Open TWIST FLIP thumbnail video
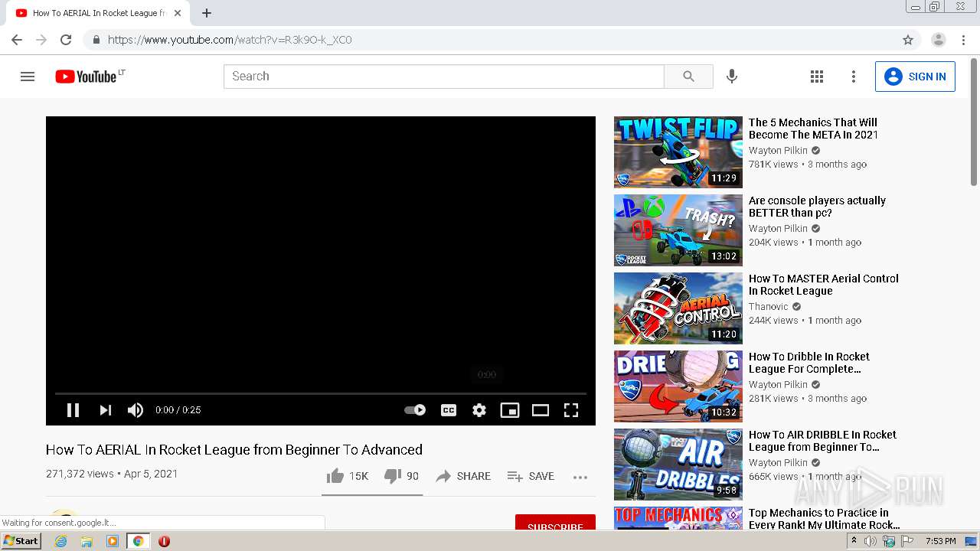This screenshot has width=980, height=551. tap(678, 152)
